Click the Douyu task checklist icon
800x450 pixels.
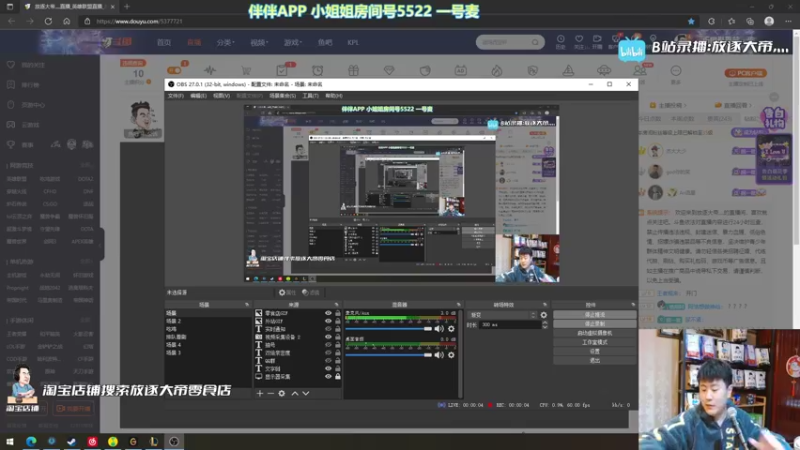coord(282,70)
